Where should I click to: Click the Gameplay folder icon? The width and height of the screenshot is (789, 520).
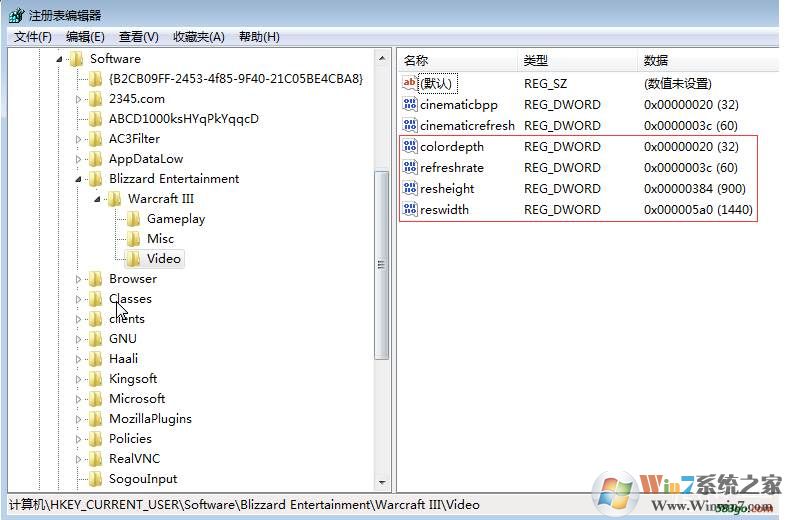(133, 218)
